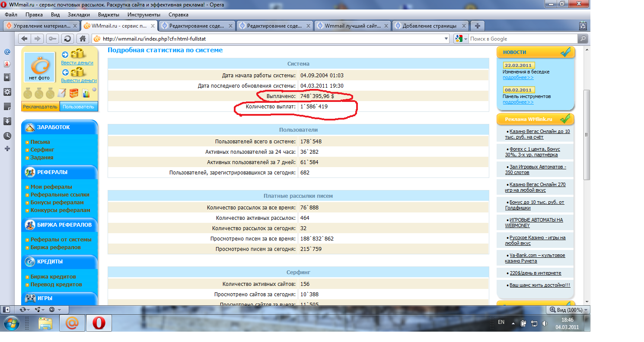
Task: Open the Биржа кредитов link
Action: pos(53,277)
